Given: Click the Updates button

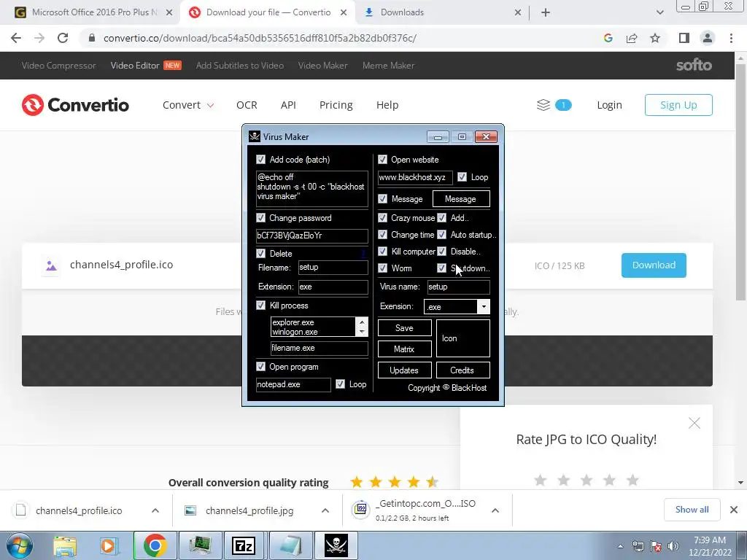Looking at the screenshot, I should (404, 370).
